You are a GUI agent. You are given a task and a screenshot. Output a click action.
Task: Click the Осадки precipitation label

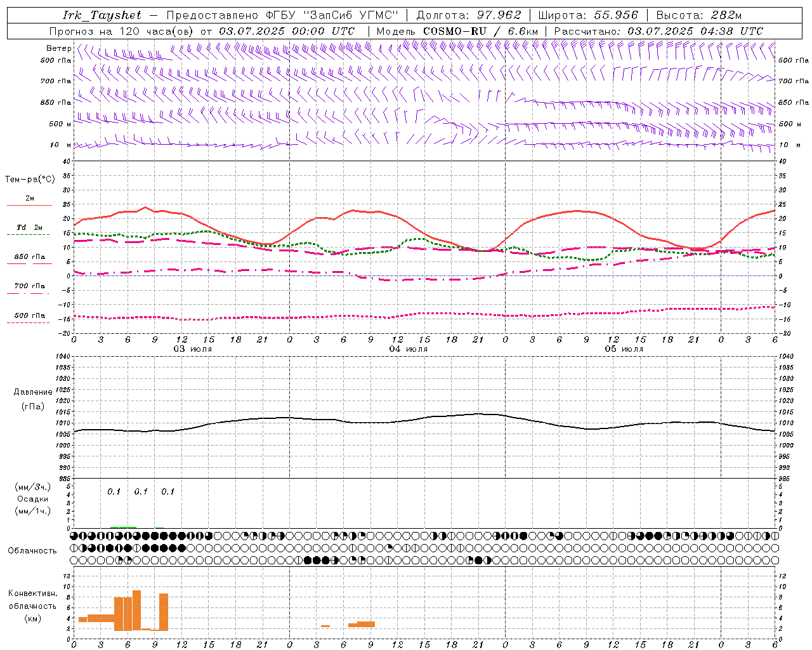click(33, 499)
